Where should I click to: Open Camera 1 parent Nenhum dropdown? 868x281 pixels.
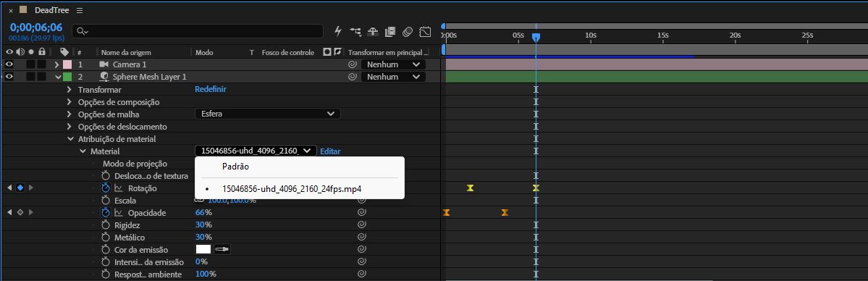pyautogui.click(x=393, y=64)
